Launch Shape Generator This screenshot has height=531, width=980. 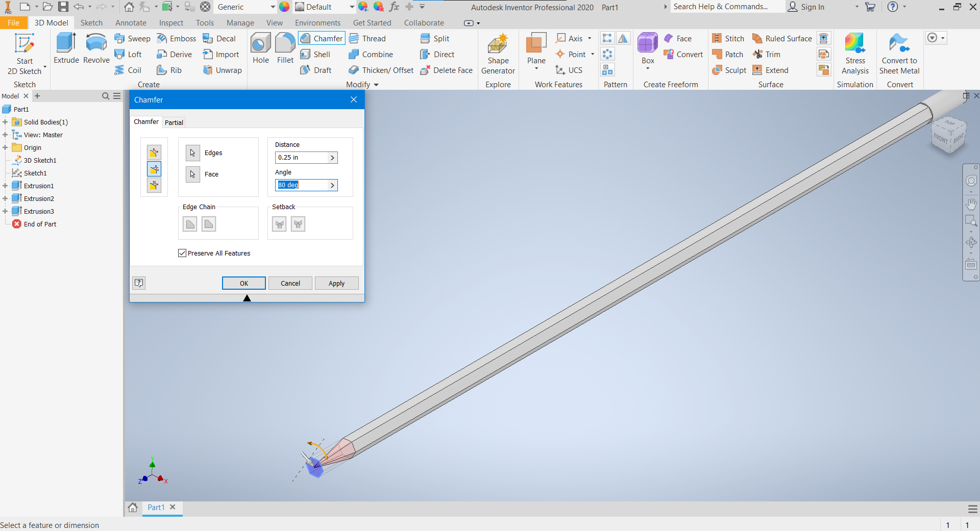tap(498, 54)
